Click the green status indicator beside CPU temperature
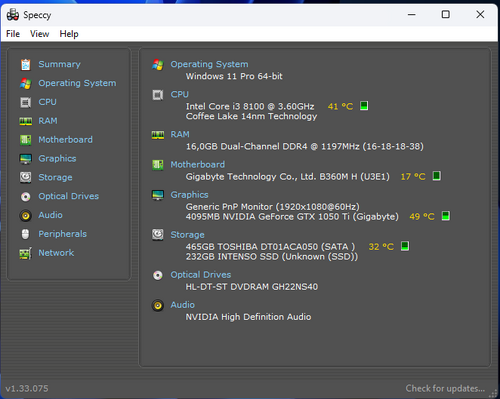 click(364, 106)
